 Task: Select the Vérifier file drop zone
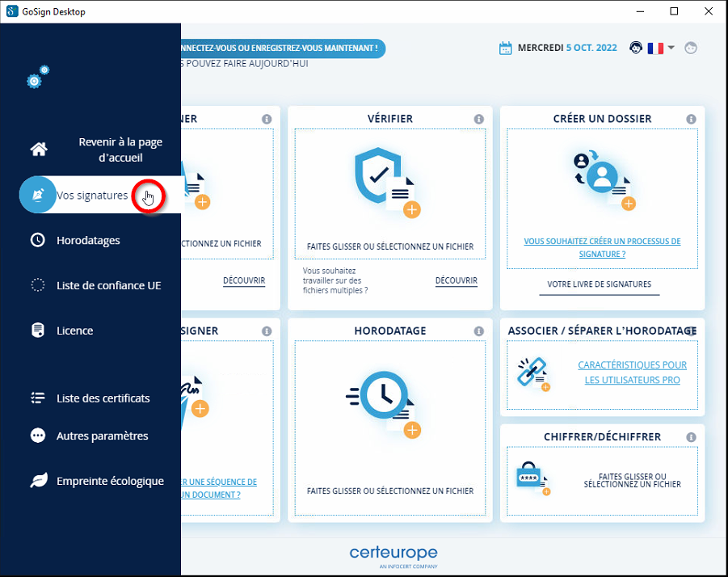(390, 194)
